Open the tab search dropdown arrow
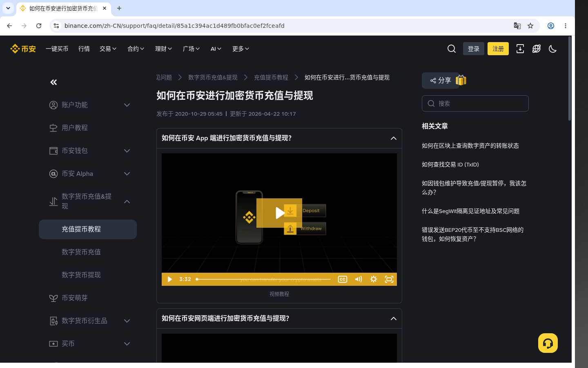This screenshot has height=368, width=588. click(8, 8)
